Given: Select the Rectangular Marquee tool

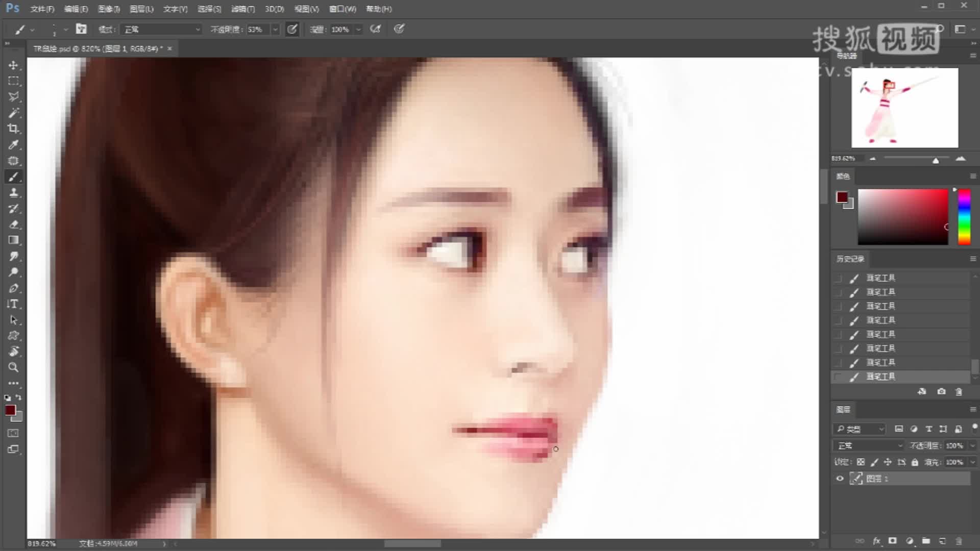Looking at the screenshot, I should 14,81.
